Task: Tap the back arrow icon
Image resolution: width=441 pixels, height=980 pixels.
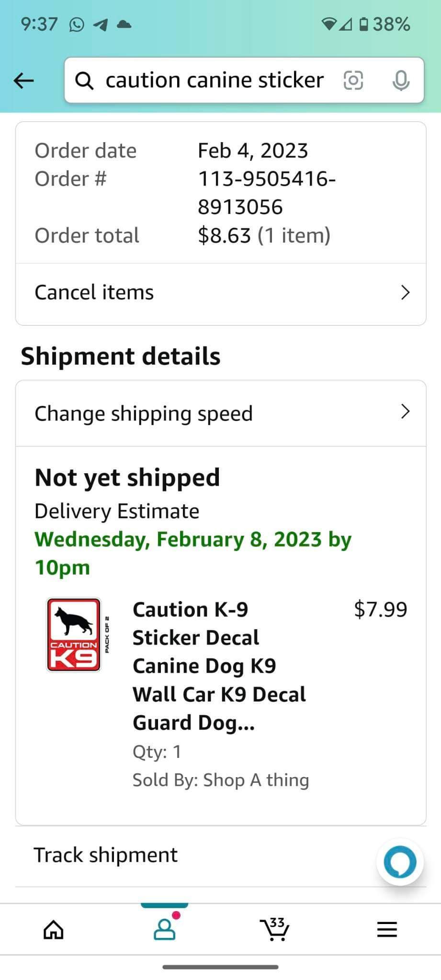Action: tap(24, 80)
